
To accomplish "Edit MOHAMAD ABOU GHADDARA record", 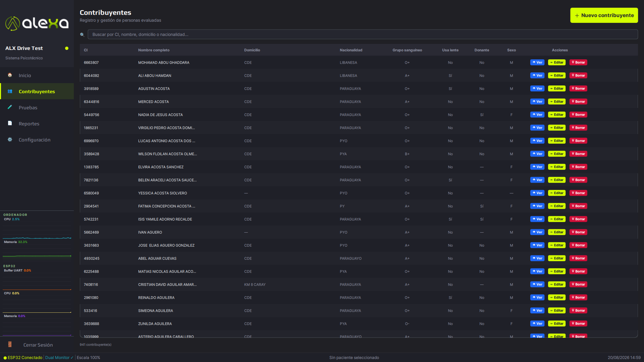I will pyautogui.click(x=557, y=62).
